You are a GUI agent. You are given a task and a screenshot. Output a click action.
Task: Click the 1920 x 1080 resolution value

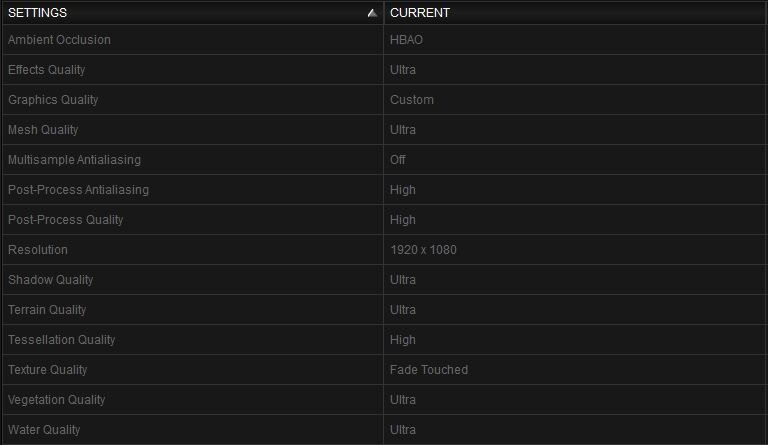coord(423,250)
